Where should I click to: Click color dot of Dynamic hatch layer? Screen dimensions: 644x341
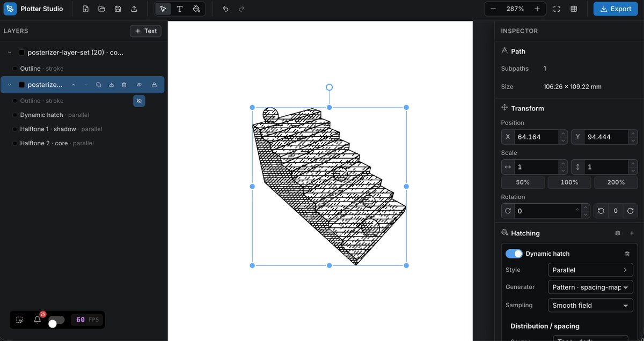tap(15, 115)
